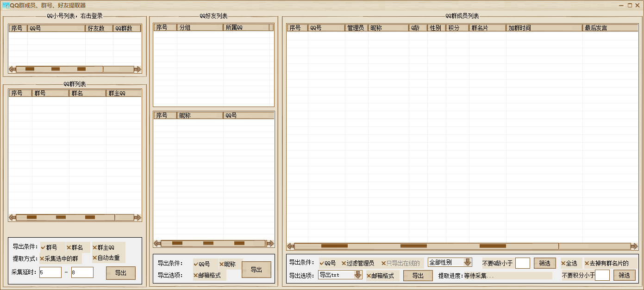Click the 群名片 column header
Screen dimensions: 644x290
[x=488, y=28]
